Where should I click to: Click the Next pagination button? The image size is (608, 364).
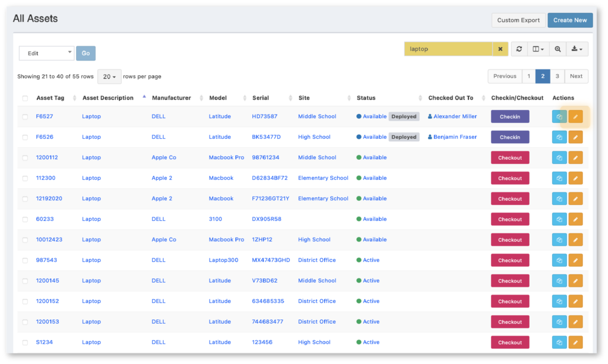point(576,77)
